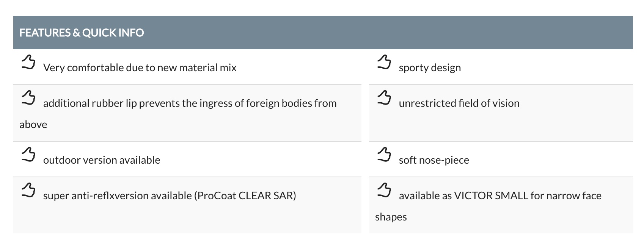Click thumbs-up icon next to 'sporty design'

384,62
